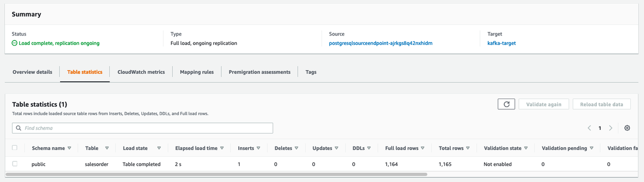Sort by Full load rows arrow

423,148
